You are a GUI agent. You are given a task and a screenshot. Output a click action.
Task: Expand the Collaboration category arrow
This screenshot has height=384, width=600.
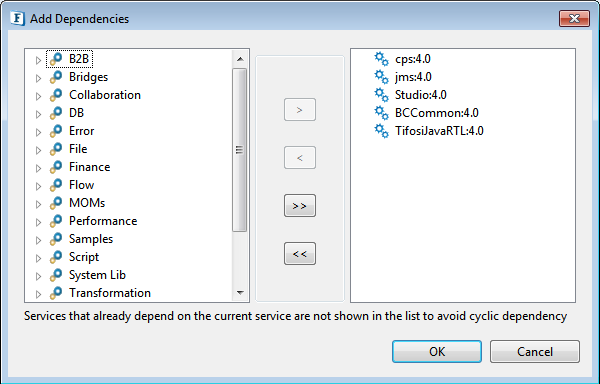38,96
